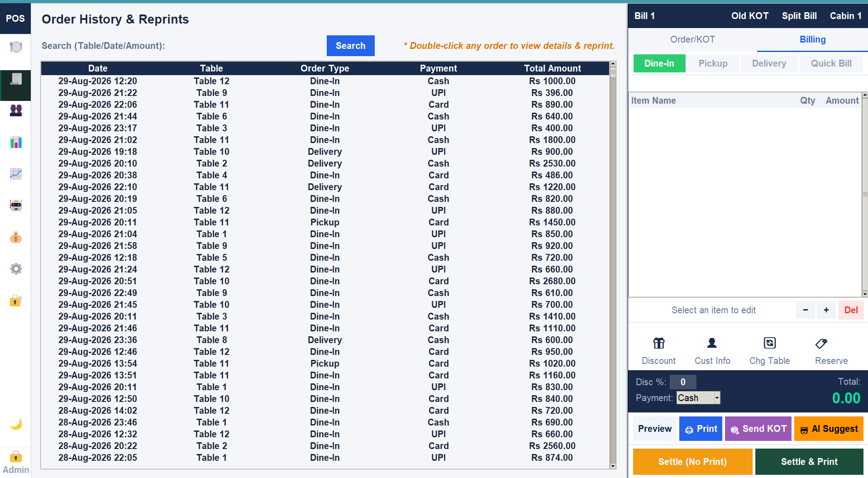
Task: Open the Admin lock at sidebar bottom
Action: 15,463
